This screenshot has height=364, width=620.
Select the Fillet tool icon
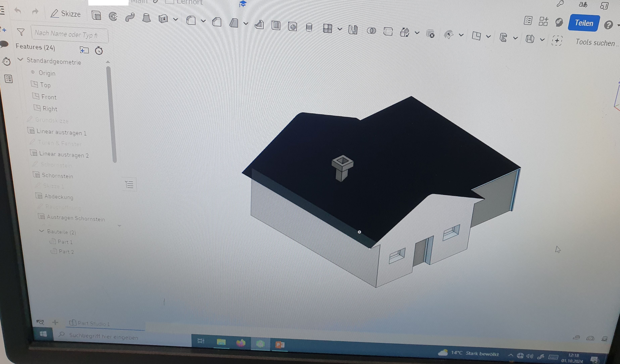tap(191, 20)
